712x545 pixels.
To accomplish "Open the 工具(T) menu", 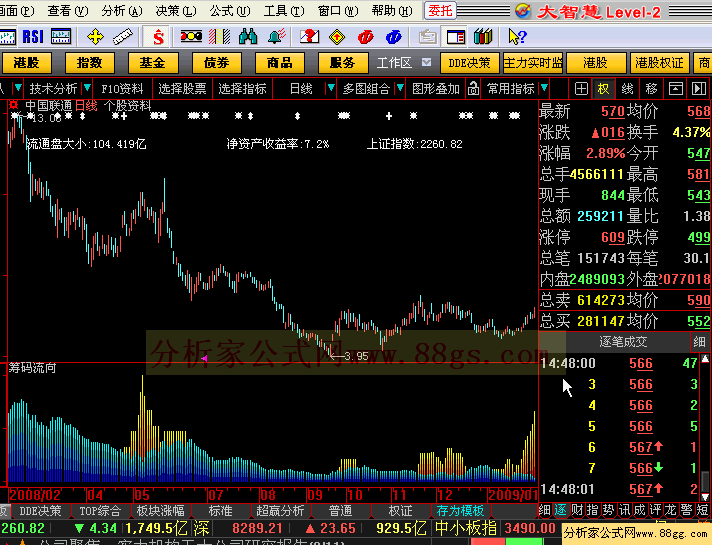I will tap(284, 10).
